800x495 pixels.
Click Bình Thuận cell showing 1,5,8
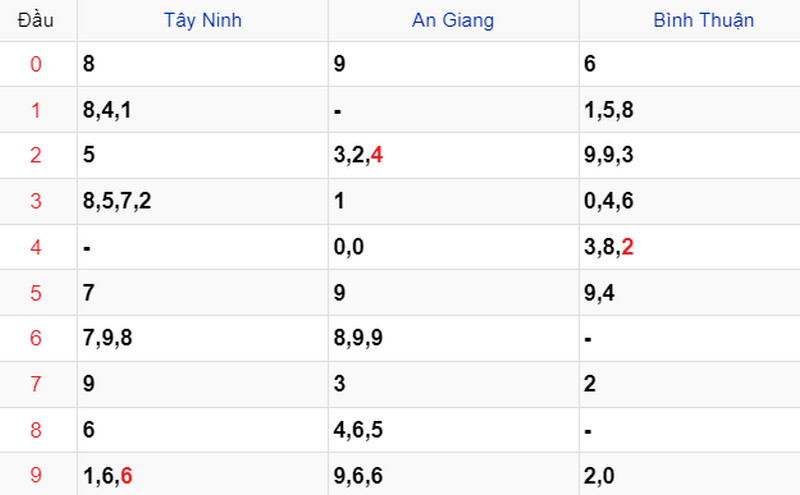pos(608,110)
